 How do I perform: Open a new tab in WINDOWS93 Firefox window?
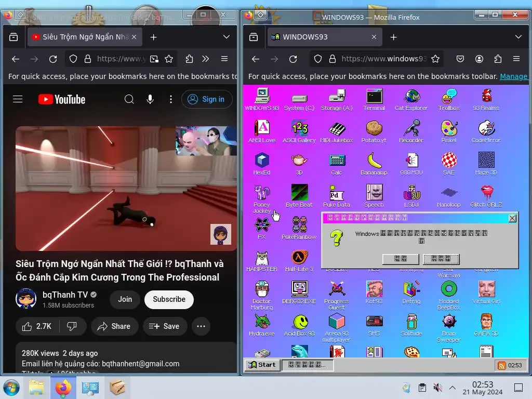pos(394,37)
